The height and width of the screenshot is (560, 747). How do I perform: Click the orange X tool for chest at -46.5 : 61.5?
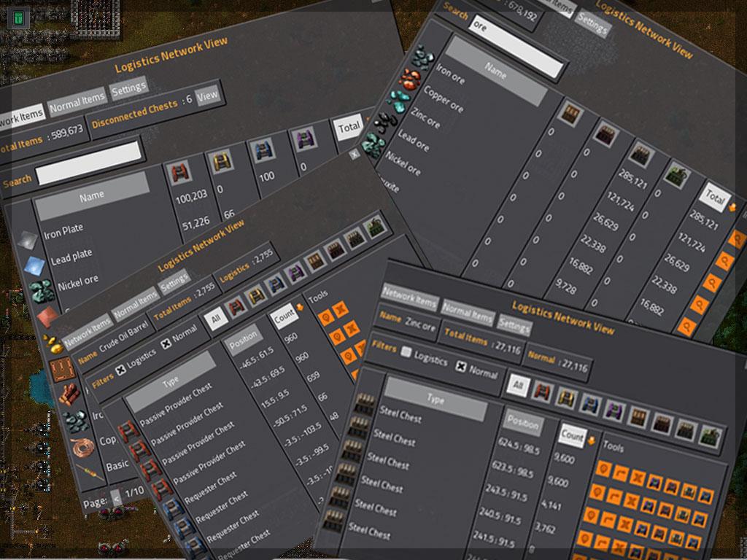tap(341, 309)
